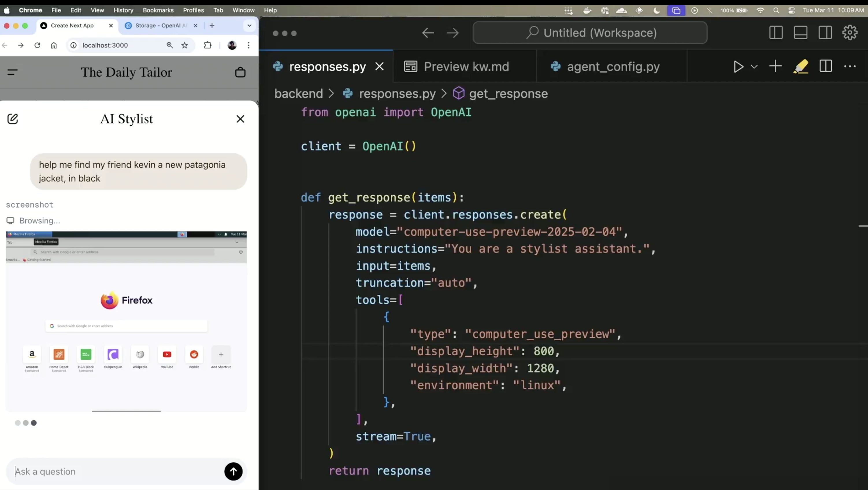
Task: Click the "Browsing..." status text
Action: tap(40, 220)
